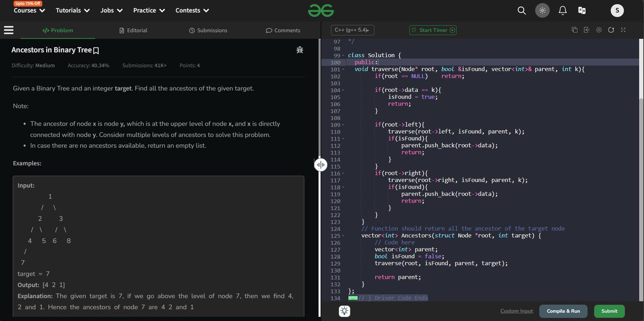Report a bug on this problem
The width and height of the screenshot is (644, 321).
299,49
